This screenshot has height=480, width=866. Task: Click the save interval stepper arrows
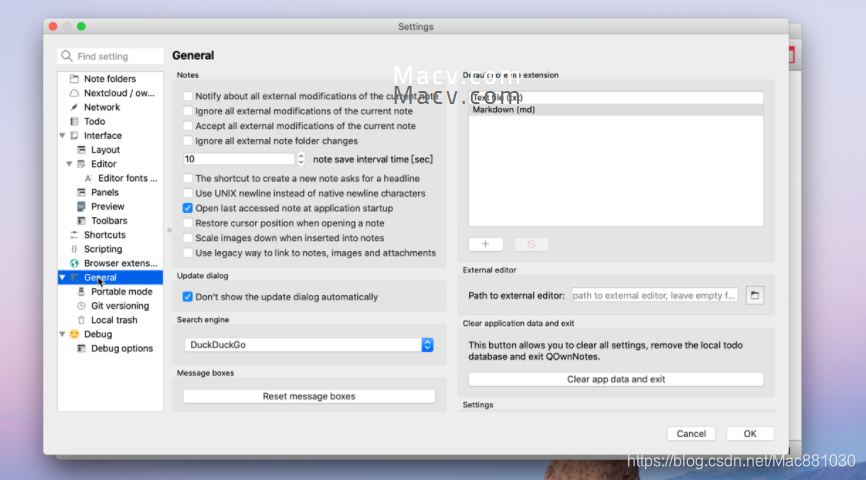(x=301, y=159)
